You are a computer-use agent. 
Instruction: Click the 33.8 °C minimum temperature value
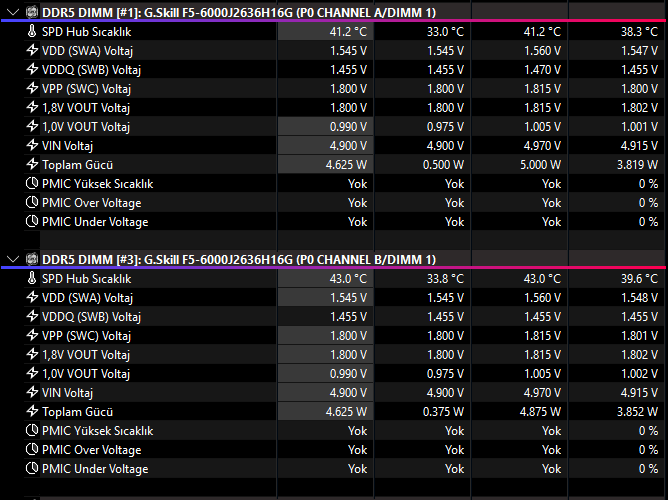coord(445,279)
